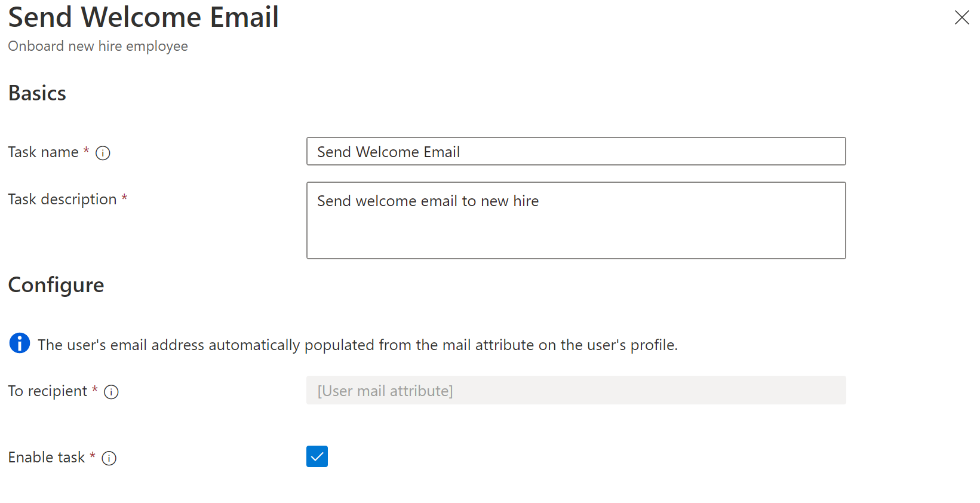Viewport: 980px width, 503px height.
Task: Click the Configure section heading
Action: click(56, 286)
